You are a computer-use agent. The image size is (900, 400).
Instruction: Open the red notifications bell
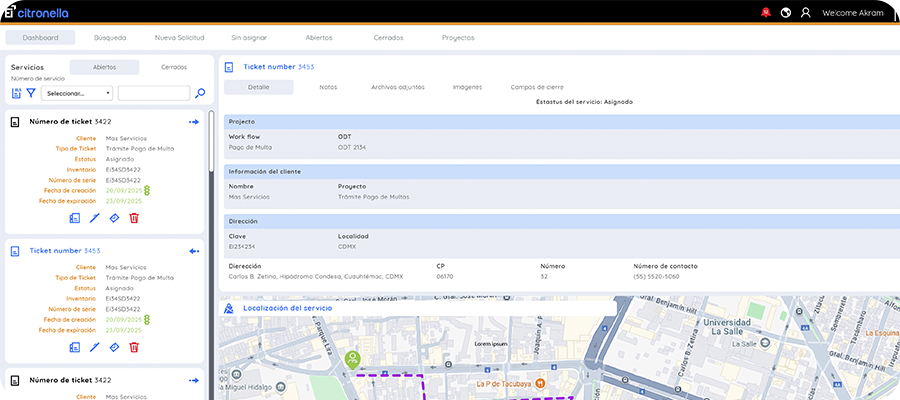tap(766, 13)
